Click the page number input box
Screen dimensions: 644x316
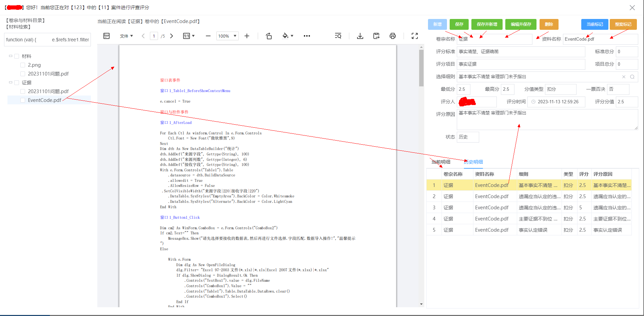point(154,36)
